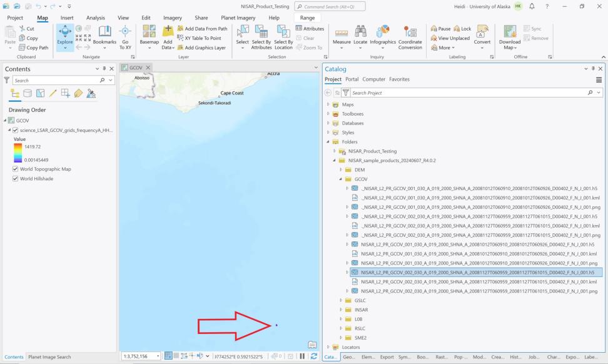Image resolution: width=608 pixels, height=364 pixels.
Task: Click the Cut button
Action: click(x=27, y=29)
